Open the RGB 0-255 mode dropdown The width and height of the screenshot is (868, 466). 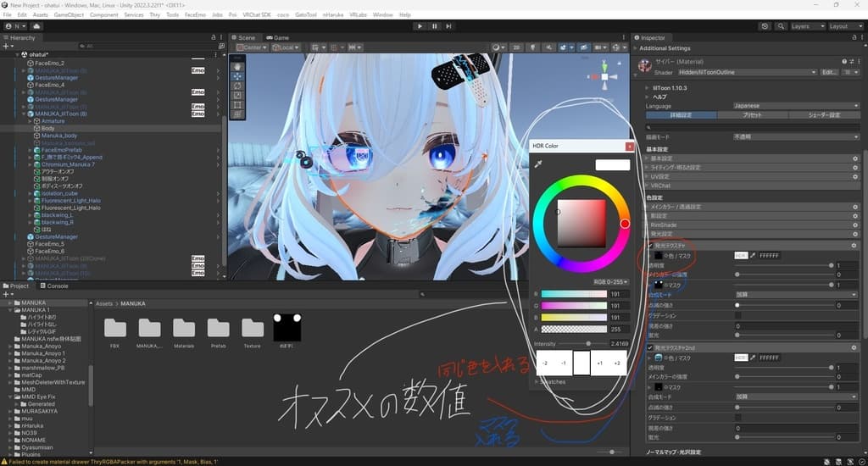coord(610,281)
